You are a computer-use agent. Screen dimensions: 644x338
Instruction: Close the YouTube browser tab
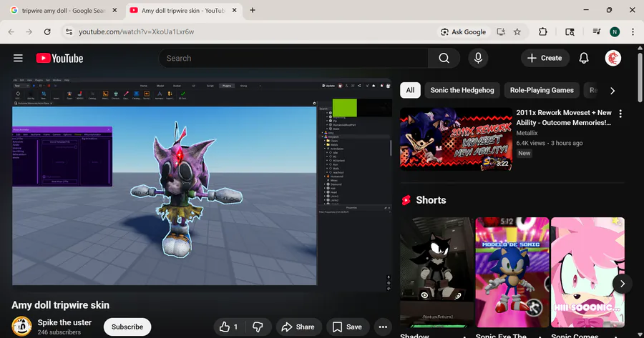coord(235,10)
